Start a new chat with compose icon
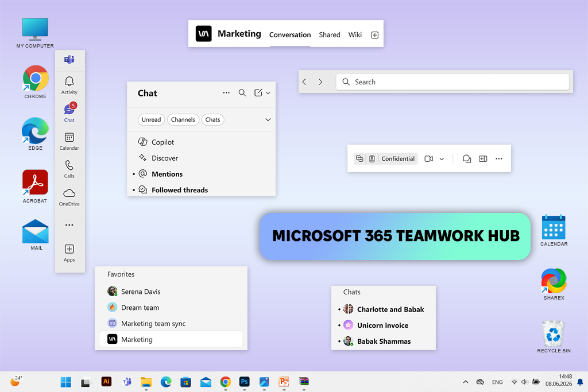 pos(258,93)
